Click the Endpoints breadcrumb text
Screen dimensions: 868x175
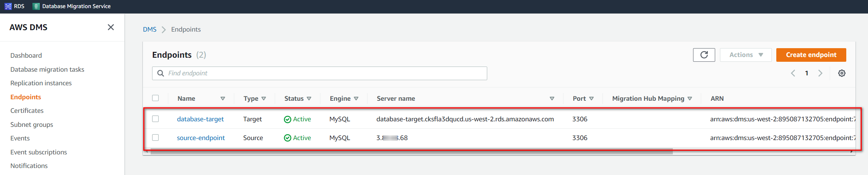coord(186,29)
